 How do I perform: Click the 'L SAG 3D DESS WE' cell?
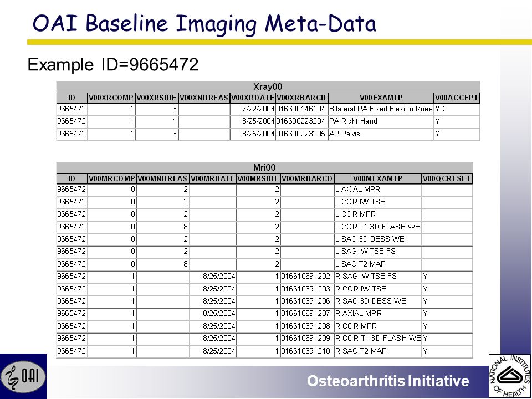pyautogui.click(x=378, y=239)
